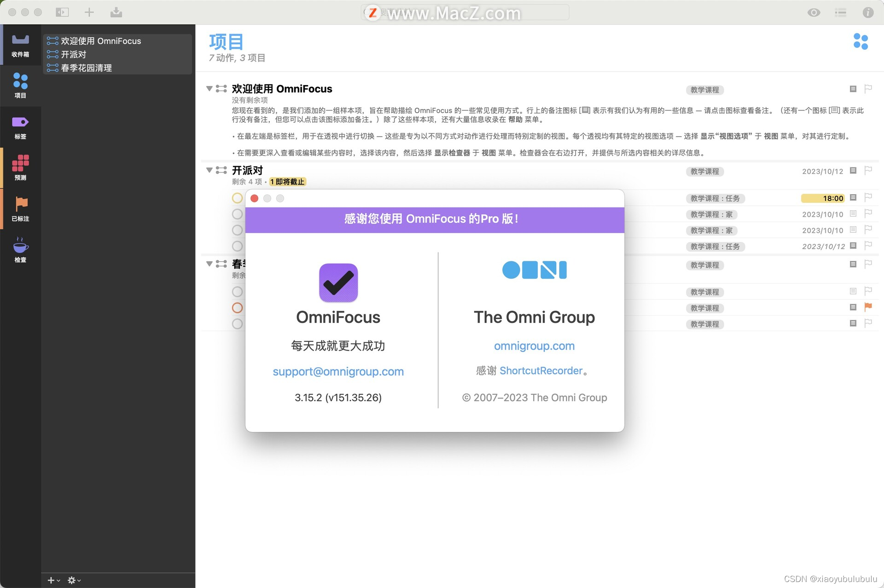The width and height of the screenshot is (884, 588).
Task: Switch to the Projects perspective (项目)
Action: pos(20,86)
